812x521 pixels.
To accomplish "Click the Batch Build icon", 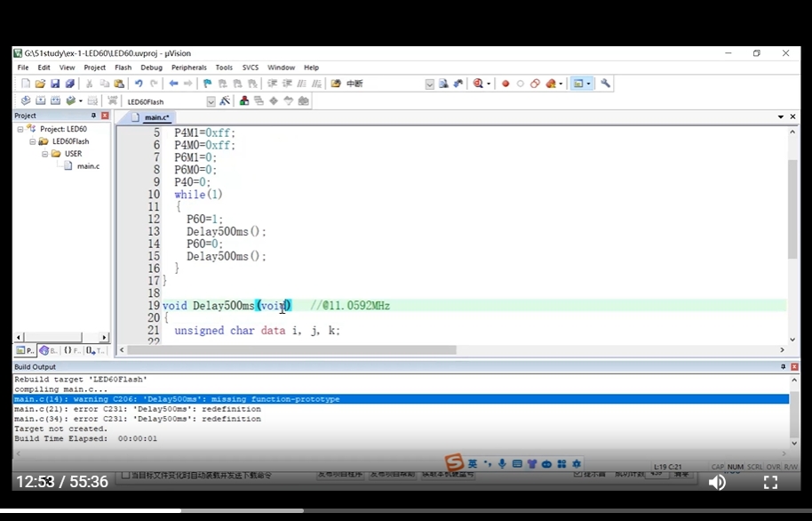I will pyautogui.click(x=71, y=100).
